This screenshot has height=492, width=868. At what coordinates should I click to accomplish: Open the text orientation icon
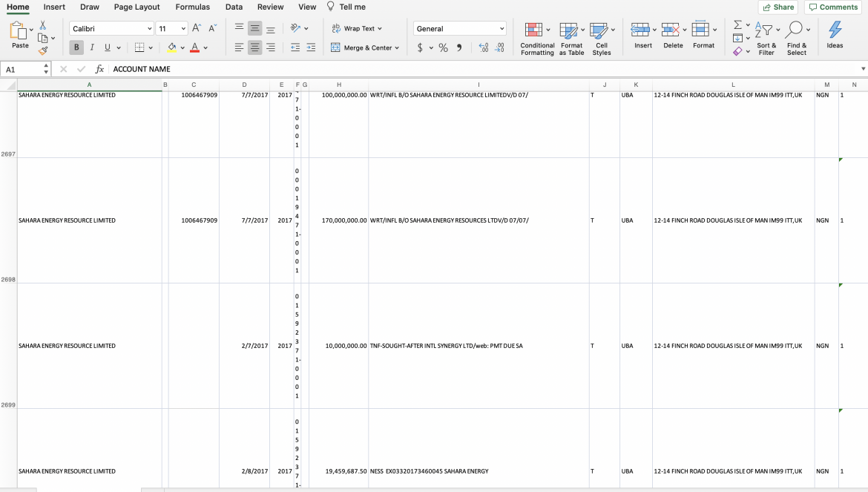click(x=295, y=28)
